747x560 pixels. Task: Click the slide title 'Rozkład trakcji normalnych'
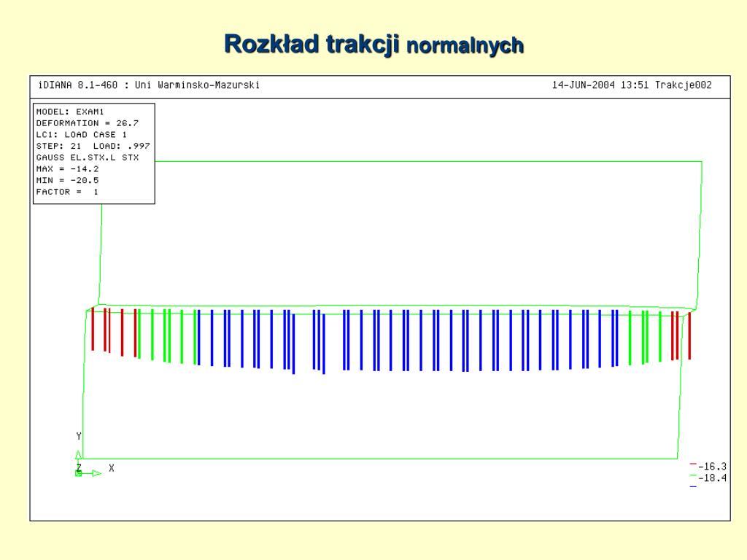[x=374, y=44]
